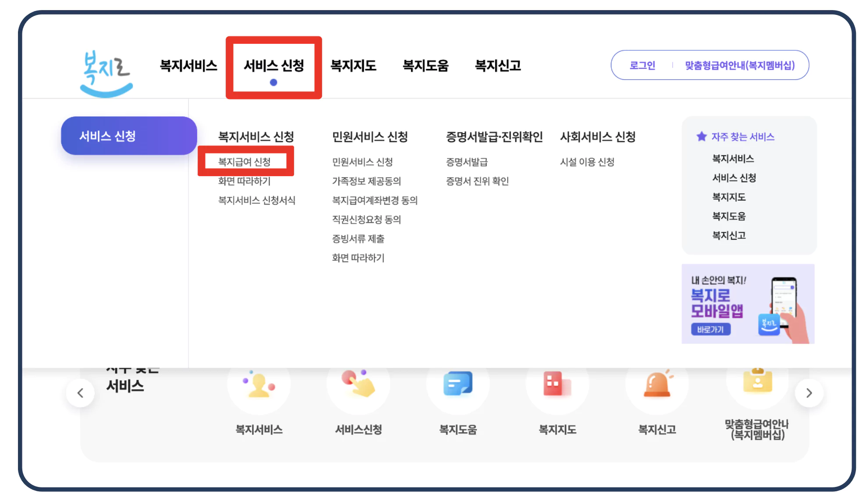Open 가족정보 제공동의
The height and width of the screenshot is (504, 866).
(366, 181)
